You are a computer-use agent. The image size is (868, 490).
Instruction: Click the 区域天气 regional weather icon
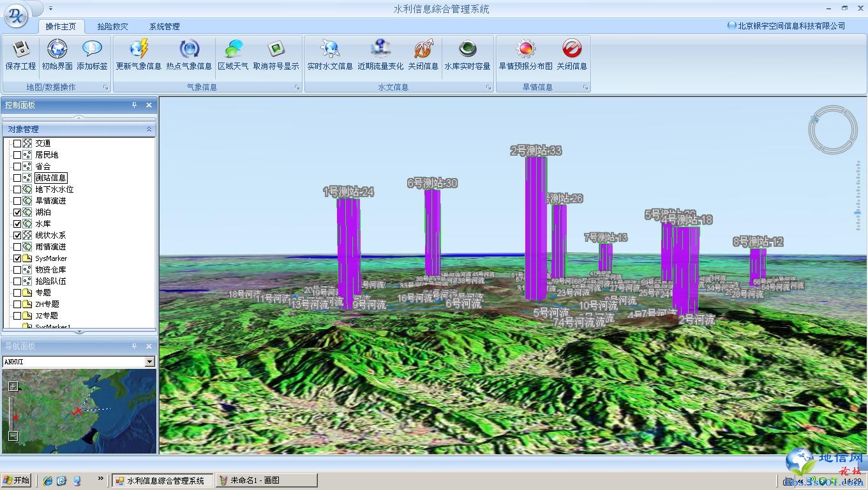point(233,49)
